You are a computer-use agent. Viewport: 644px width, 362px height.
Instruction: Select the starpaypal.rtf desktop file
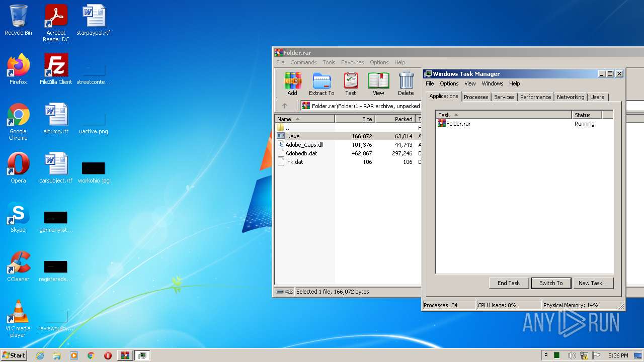click(94, 20)
